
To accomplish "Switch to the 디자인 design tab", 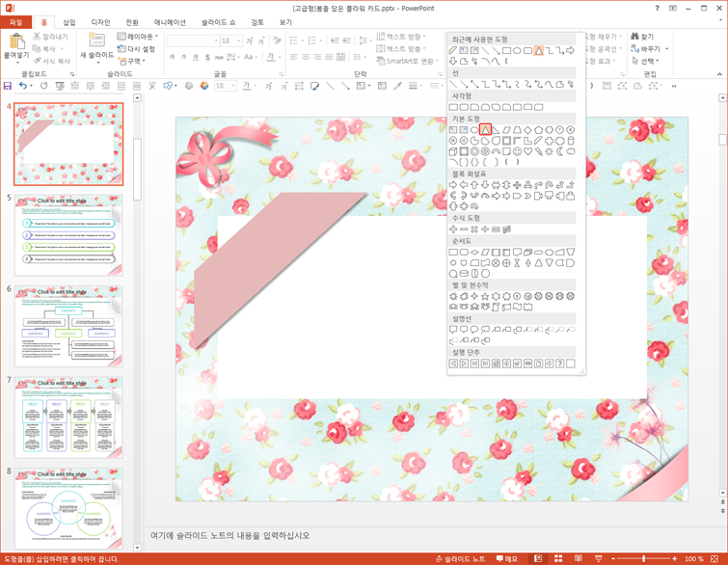I will pyautogui.click(x=100, y=22).
